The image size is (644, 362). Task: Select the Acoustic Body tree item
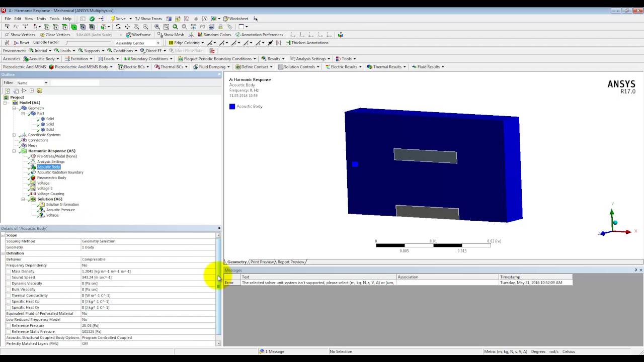pyautogui.click(x=48, y=167)
